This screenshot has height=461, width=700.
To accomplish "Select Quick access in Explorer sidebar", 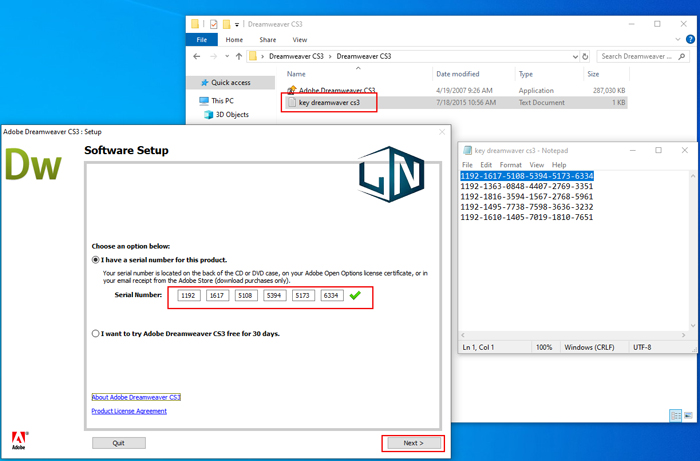I will point(231,83).
